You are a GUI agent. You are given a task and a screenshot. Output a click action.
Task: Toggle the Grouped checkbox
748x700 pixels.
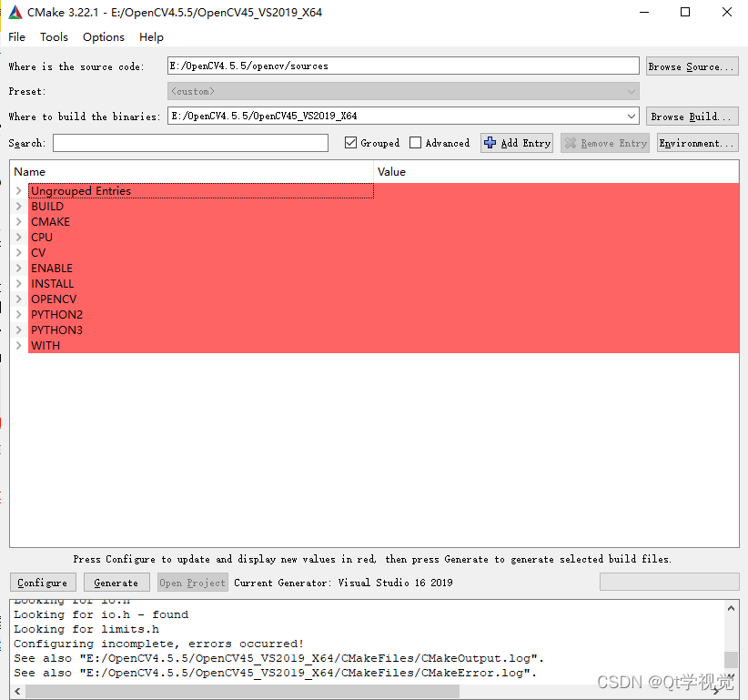pos(350,143)
